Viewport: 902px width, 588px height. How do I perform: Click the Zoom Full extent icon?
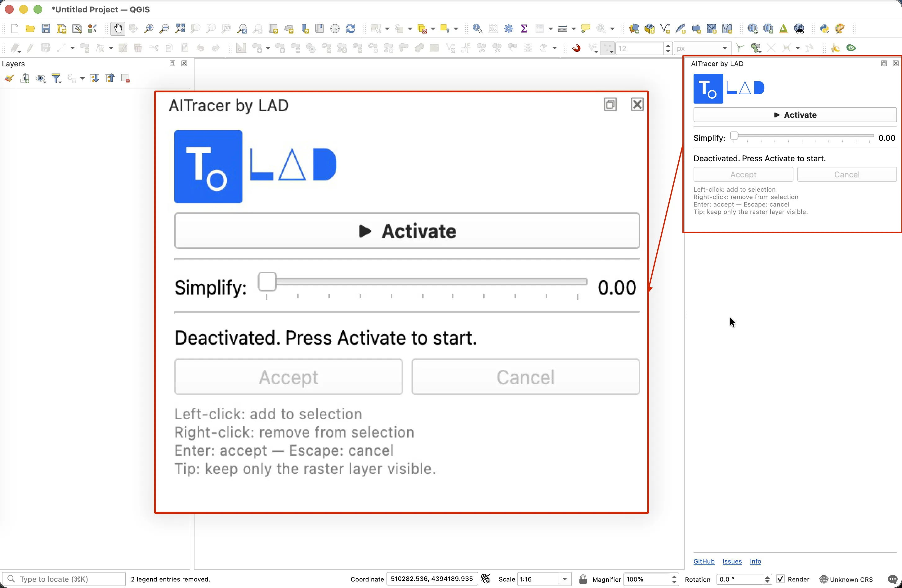point(180,29)
